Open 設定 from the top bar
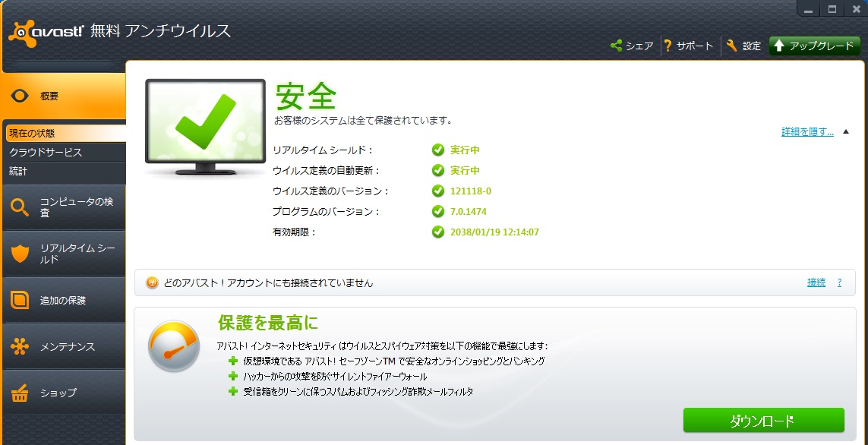This screenshot has height=445, width=868. click(743, 46)
